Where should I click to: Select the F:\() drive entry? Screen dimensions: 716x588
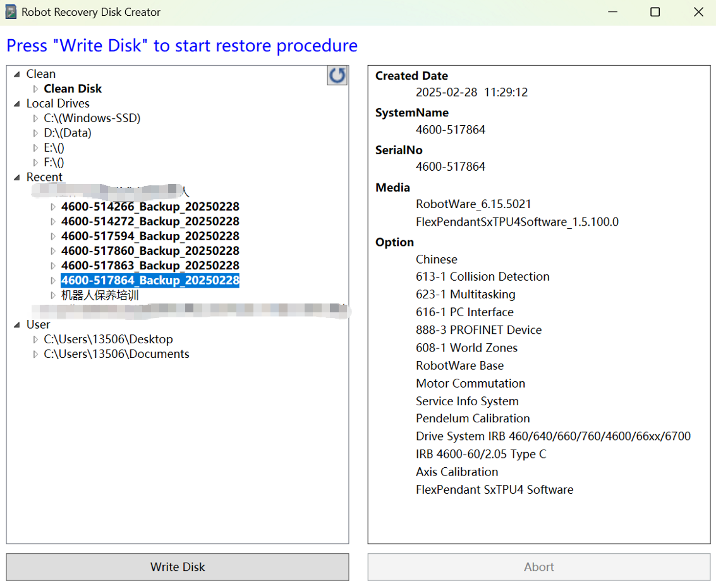[x=54, y=162]
